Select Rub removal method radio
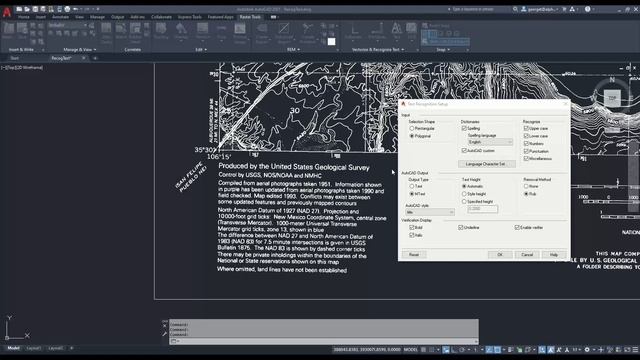The image size is (640, 360). tap(526, 194)
